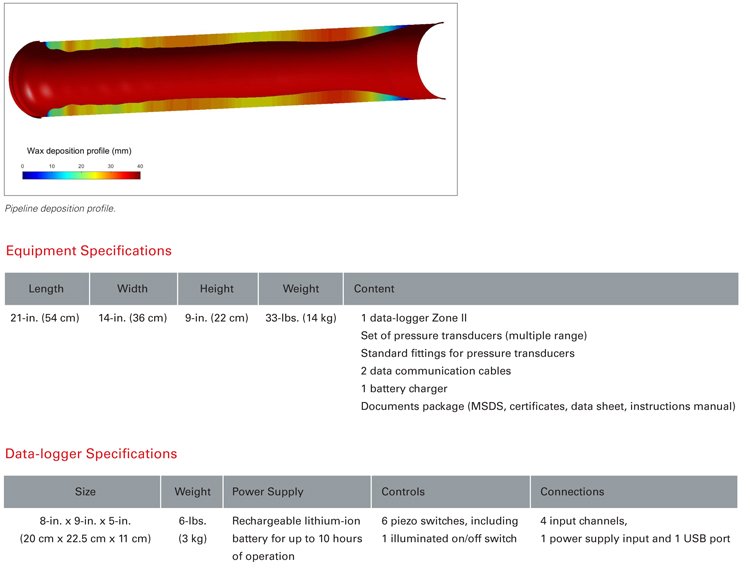Click the Height column header
The height and width of the screenshot is (584, 750).
click(x=217, y=289)
